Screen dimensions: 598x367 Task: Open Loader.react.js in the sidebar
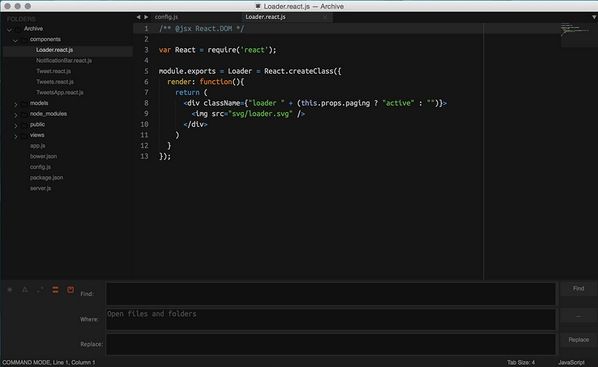[x=55, y=50]
